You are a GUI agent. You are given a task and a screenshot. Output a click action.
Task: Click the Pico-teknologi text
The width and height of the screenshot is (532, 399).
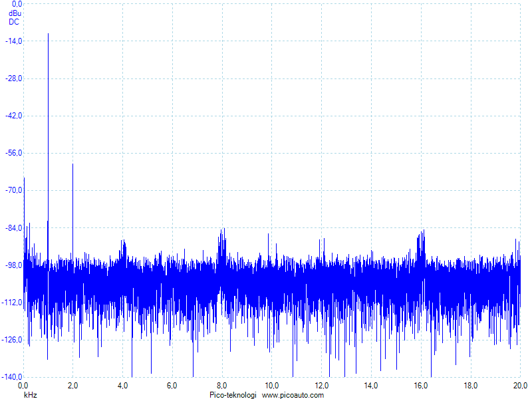pos(233,395)
